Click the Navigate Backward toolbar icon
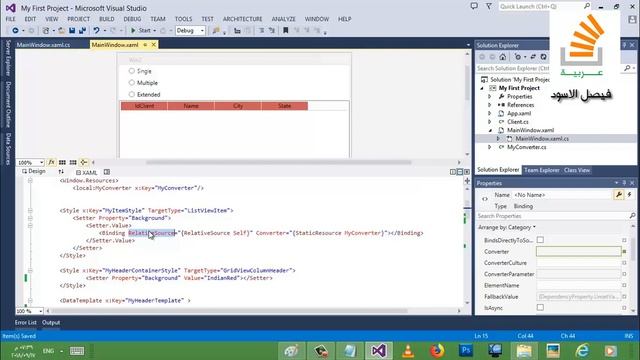 click(15, 31)
